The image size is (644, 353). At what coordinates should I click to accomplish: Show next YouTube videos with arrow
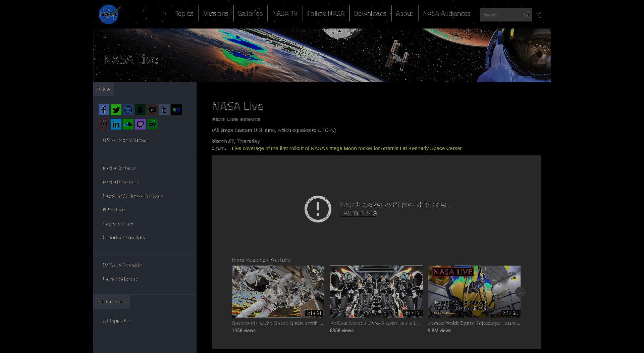point(520,292)
